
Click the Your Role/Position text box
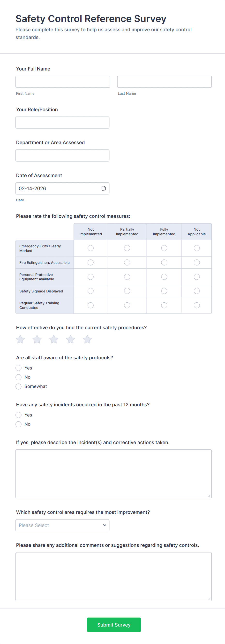click(62, 123)
